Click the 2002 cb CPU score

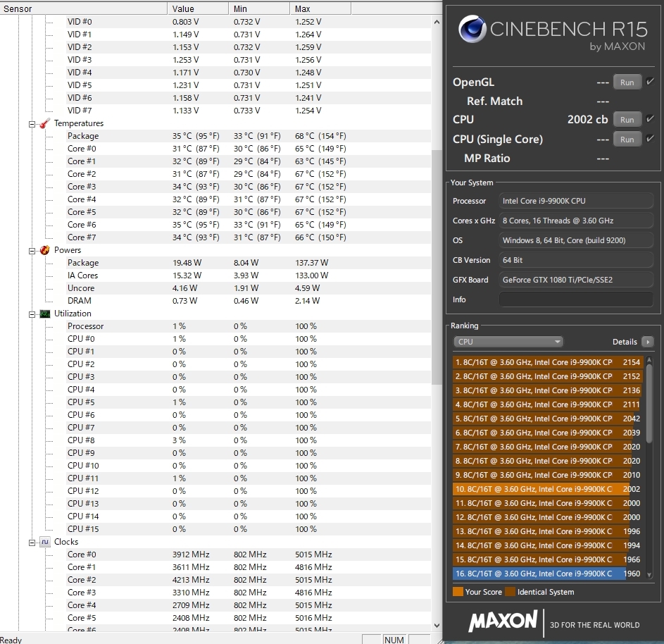click(587, 120)
